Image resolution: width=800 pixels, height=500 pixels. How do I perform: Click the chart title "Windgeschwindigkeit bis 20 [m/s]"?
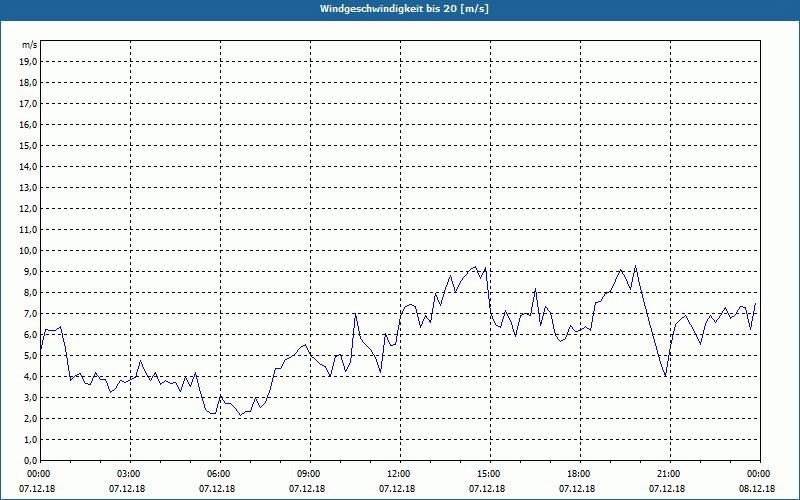click(404, 9)
